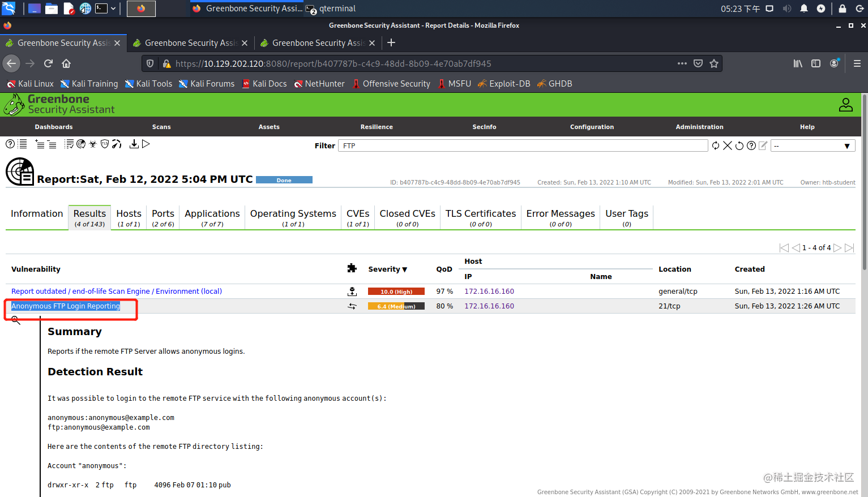The image size is (868, 497).
Task: Click the Firefox reload page button
Action: click(49, 63)
